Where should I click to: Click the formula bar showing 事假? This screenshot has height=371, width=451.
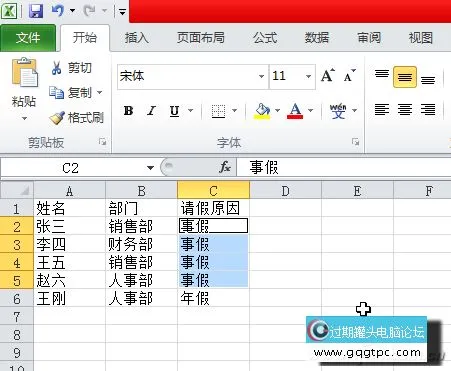tap(344, 167)
